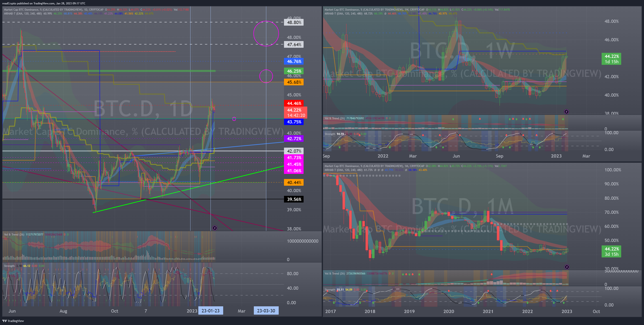Click the Vol & Trend (26) legend in 1W chart
This screenshot has height=325, width=644.
click(x=357, y=118)
